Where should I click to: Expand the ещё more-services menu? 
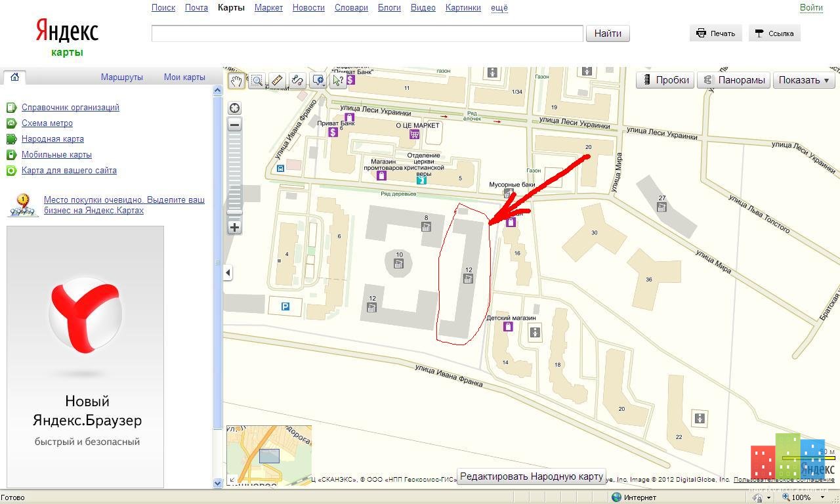coord(499,8)
